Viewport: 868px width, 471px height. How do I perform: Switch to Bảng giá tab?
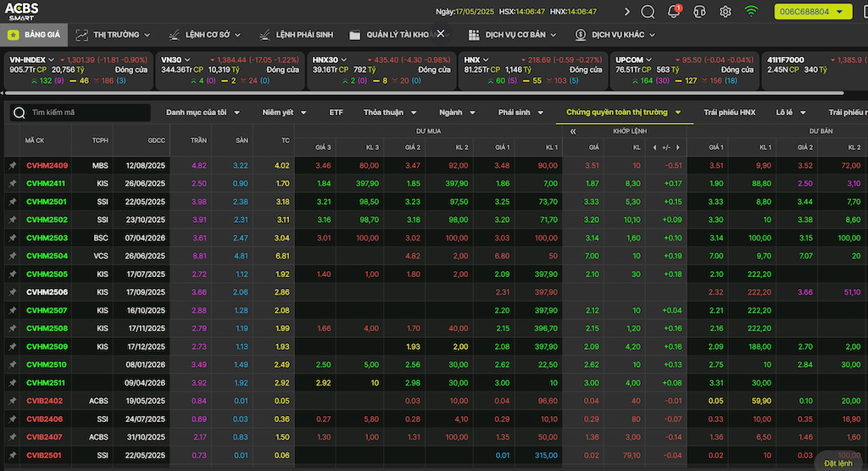pyautogui.click(x=34, y=35)
